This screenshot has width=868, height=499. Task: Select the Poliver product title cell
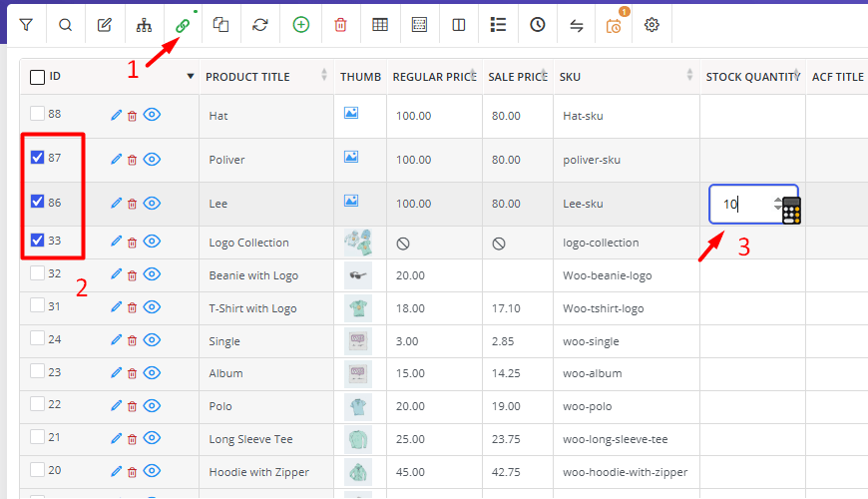click(266, 160)
